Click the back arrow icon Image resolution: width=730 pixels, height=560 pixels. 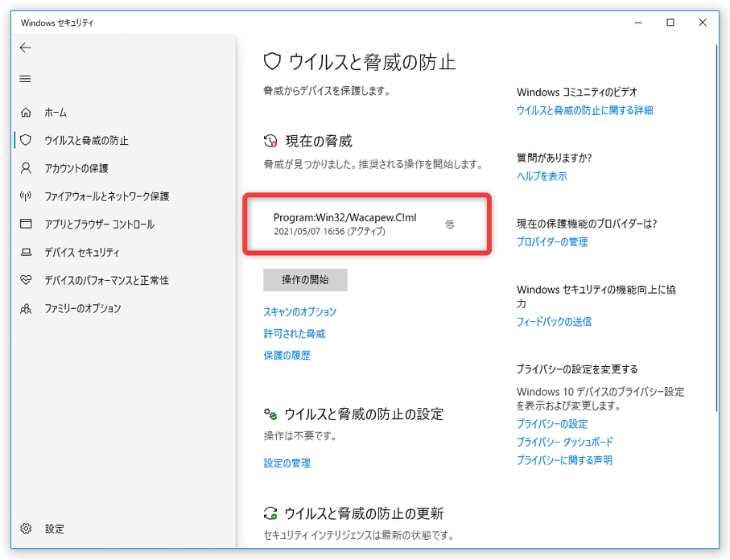point(25,47)
